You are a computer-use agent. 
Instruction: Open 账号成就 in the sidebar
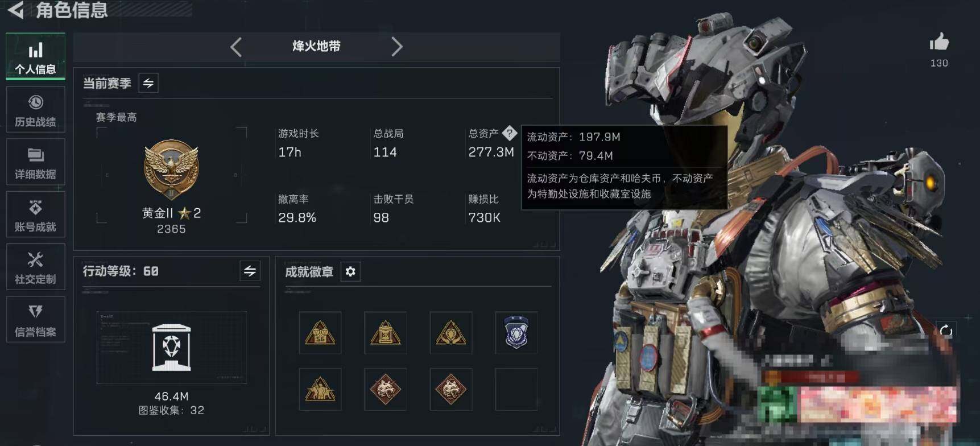pos(35,215)
